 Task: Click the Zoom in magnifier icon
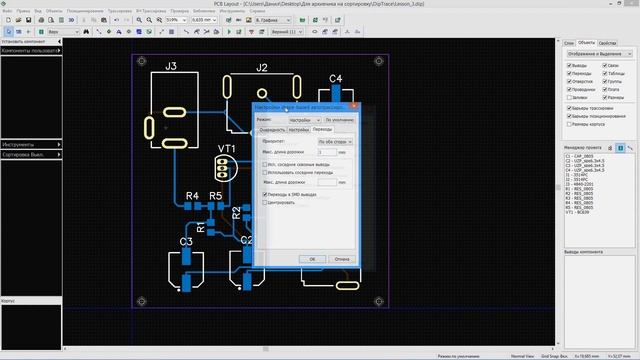(139, 20)
